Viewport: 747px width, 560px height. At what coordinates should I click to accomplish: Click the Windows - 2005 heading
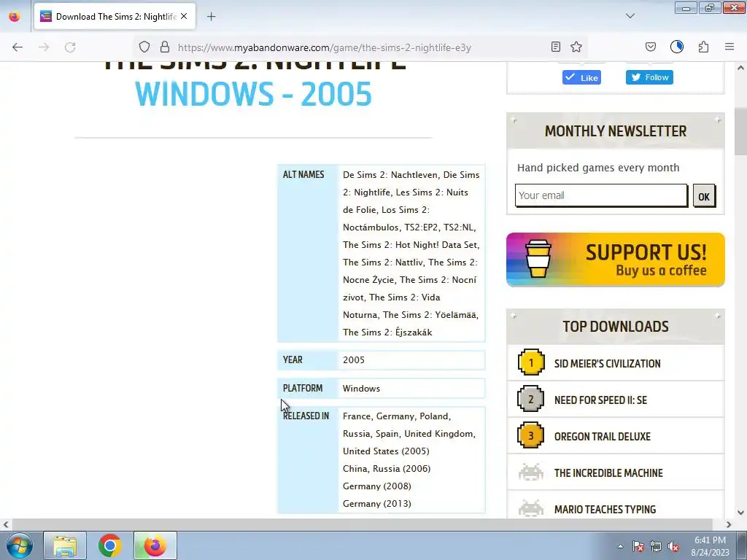point(253,94)
